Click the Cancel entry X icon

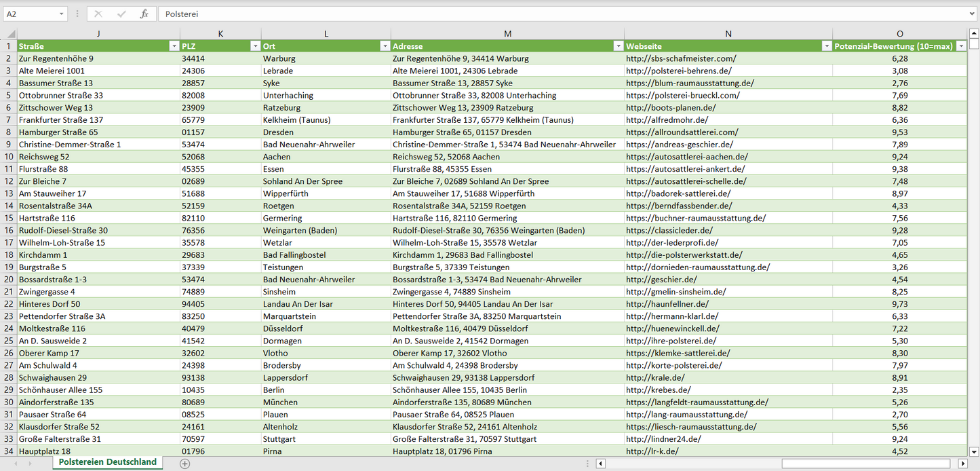[98, 14]
